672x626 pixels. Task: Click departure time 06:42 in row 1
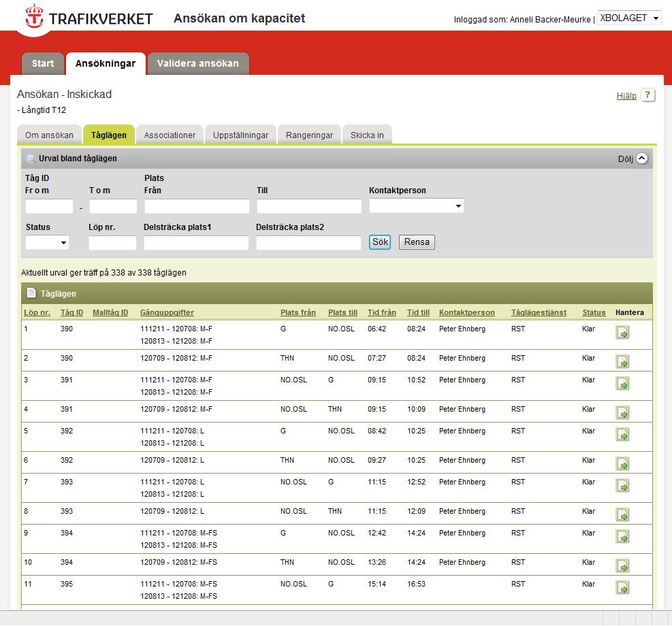tap(377, 329)
